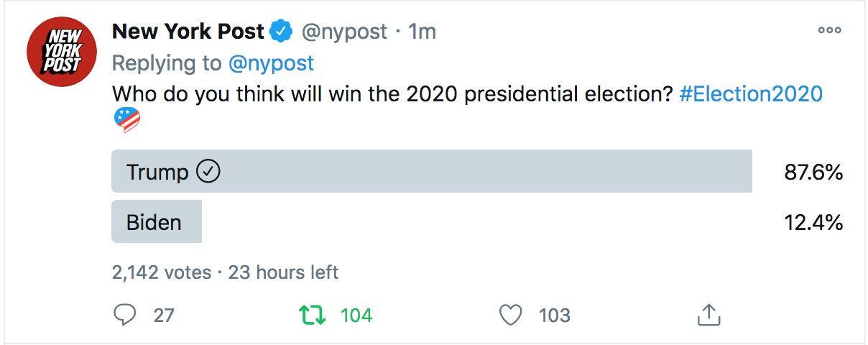Open the three-dot more options menu

click(x=829, y=30)
